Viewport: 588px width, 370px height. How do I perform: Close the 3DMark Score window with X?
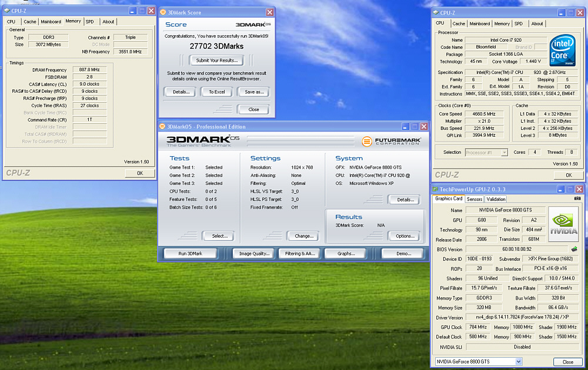tap(270, 12)
